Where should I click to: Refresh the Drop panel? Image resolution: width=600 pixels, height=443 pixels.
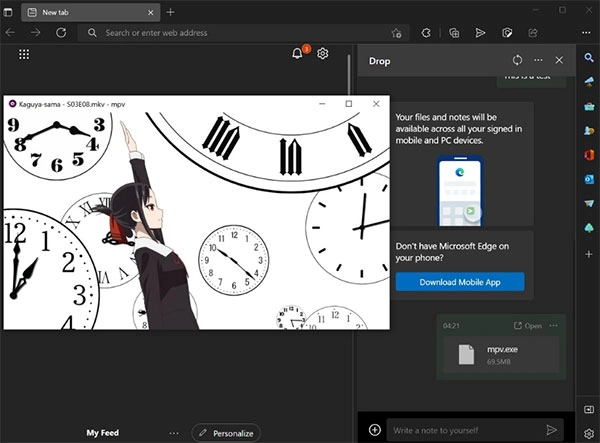[x=517, y=61]
